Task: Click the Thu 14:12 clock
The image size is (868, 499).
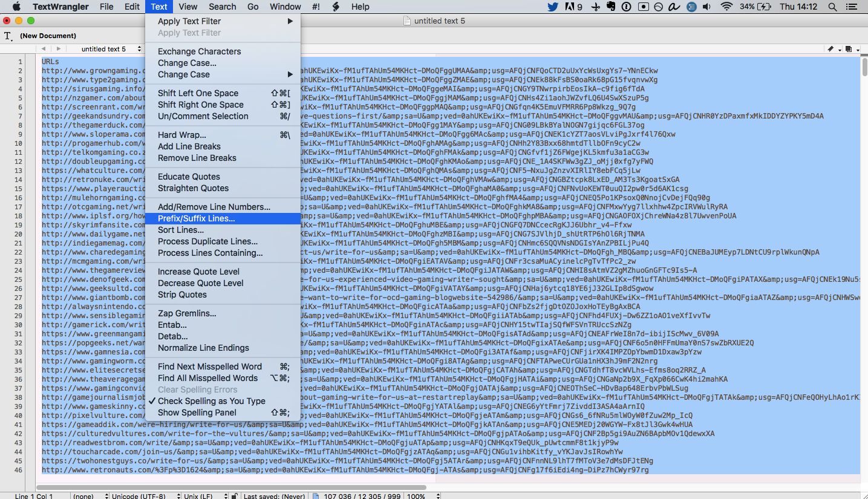Action: 798,7
